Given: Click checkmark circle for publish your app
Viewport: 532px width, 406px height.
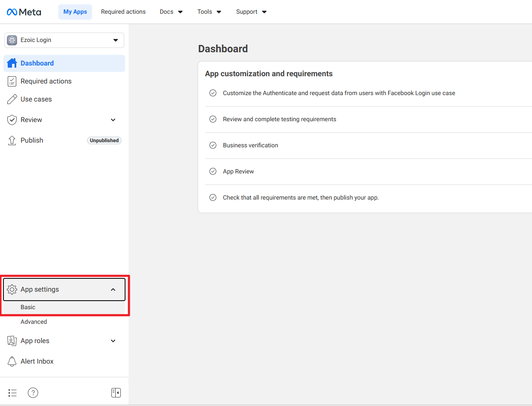Looking at the screenshot, I should tap(213, 197).
